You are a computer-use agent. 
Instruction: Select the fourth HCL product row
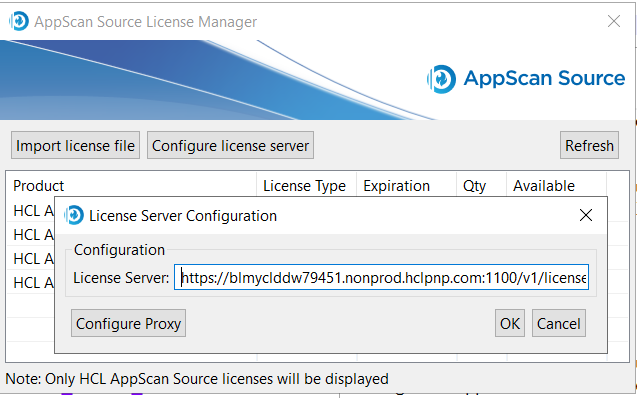point(31,283)
